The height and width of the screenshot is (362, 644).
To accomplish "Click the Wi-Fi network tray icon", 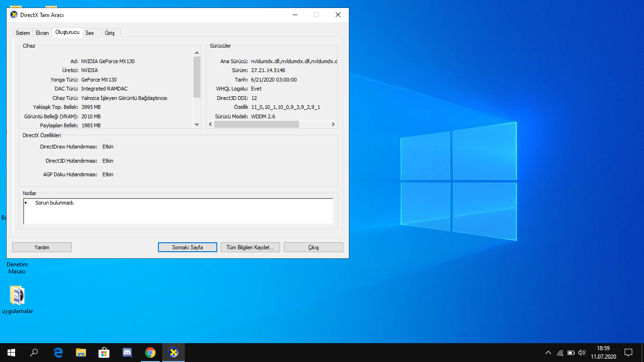I will tap(560, 353).
